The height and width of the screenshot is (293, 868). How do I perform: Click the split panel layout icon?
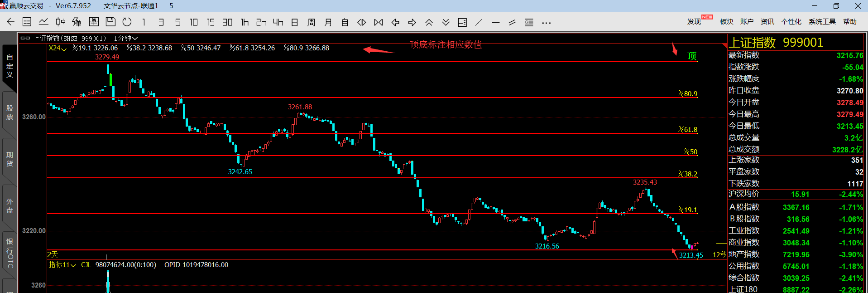462,22
